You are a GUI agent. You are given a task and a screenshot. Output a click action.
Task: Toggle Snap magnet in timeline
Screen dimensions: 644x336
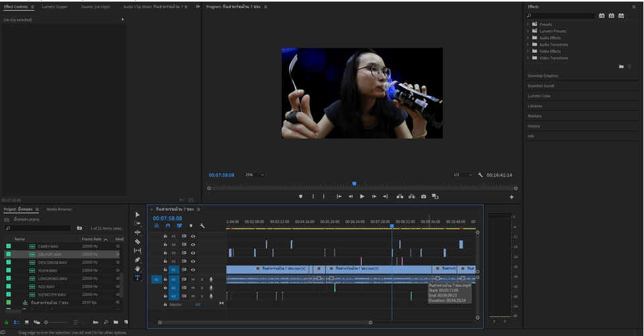[x=168, y=225]
